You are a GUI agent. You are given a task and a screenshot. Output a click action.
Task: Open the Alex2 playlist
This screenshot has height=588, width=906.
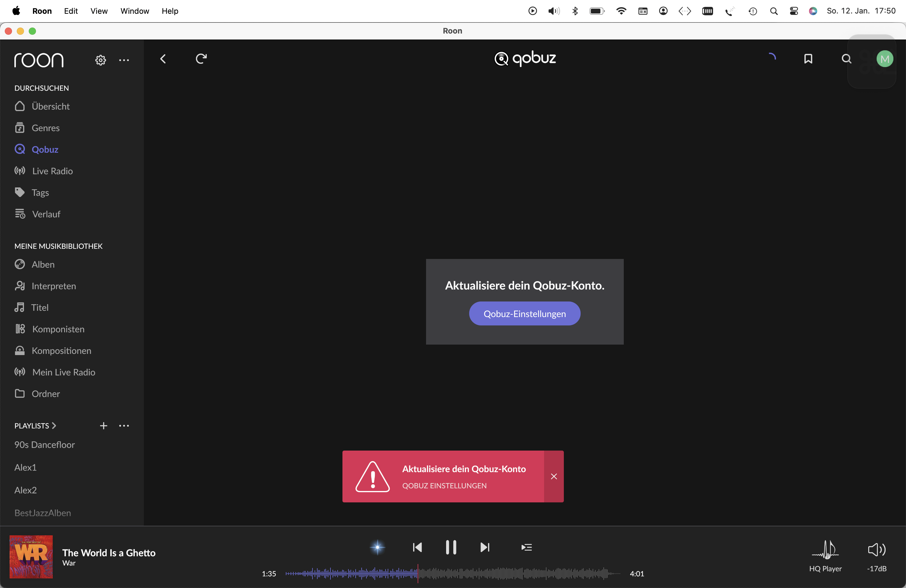pyautogui.click(x=25, y=490)
